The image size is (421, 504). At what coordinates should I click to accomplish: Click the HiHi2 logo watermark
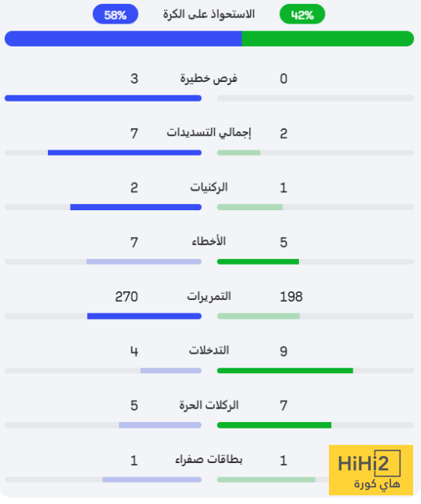(x=371, y=470)
